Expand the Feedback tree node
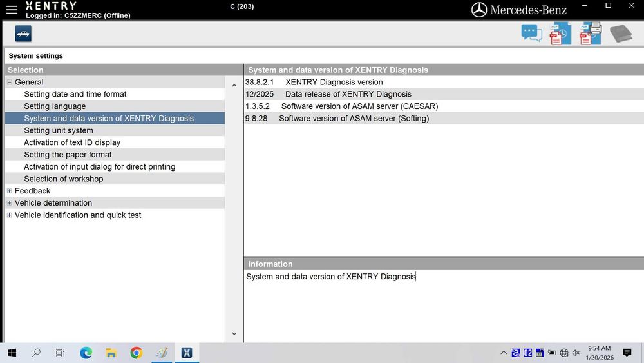The image size is (644, 363). (9, 191)
